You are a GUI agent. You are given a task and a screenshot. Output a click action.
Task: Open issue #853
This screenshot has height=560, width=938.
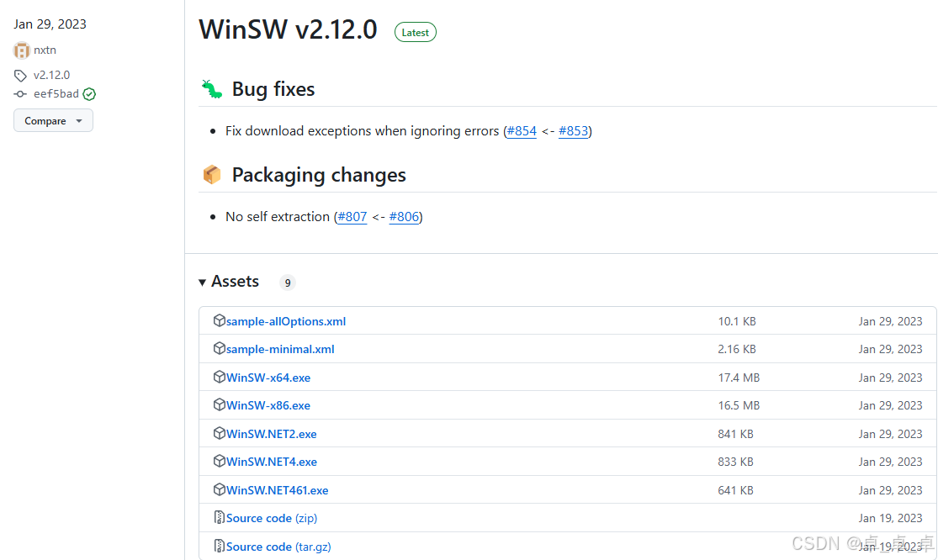(573, 131)
